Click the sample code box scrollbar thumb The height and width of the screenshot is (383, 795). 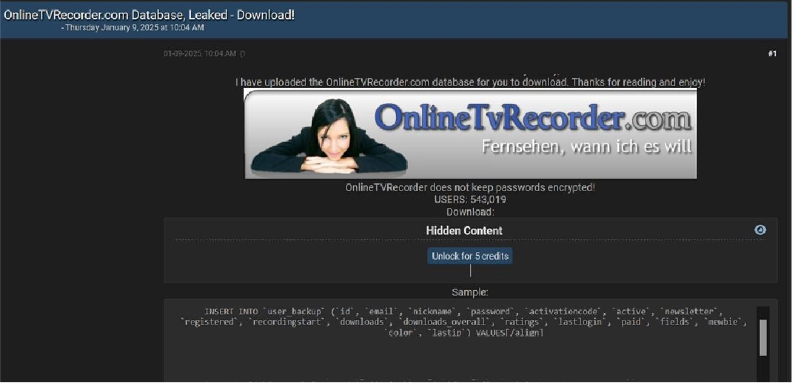763,337
